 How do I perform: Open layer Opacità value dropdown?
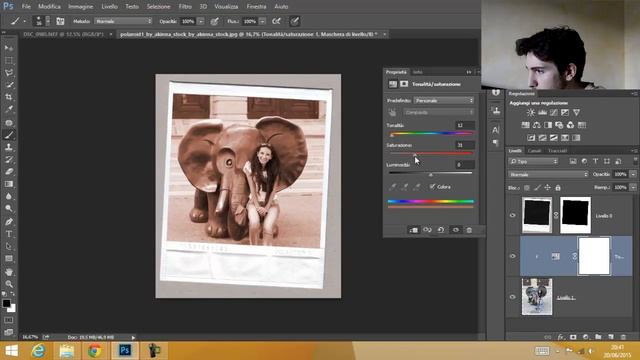click(633, 174)
